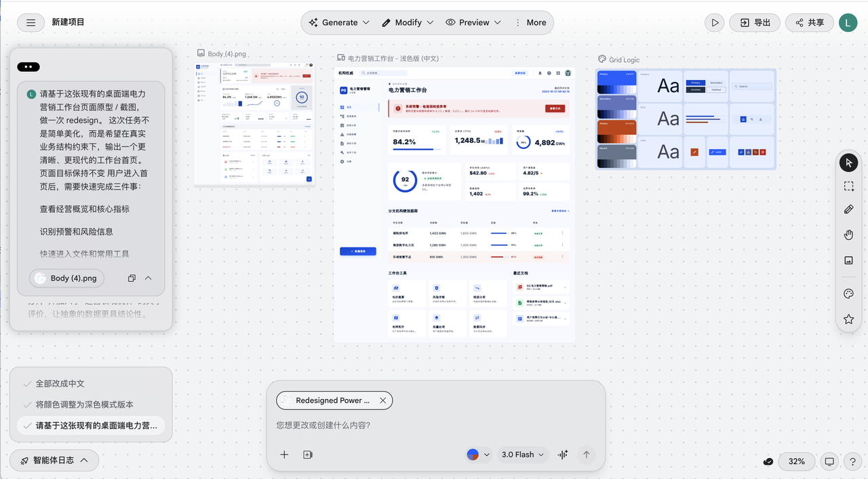Open the color theme circle dropdown

point(478,455)
